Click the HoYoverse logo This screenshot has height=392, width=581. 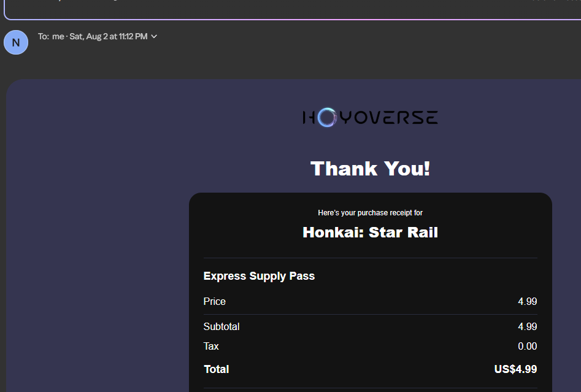[370, 117]
